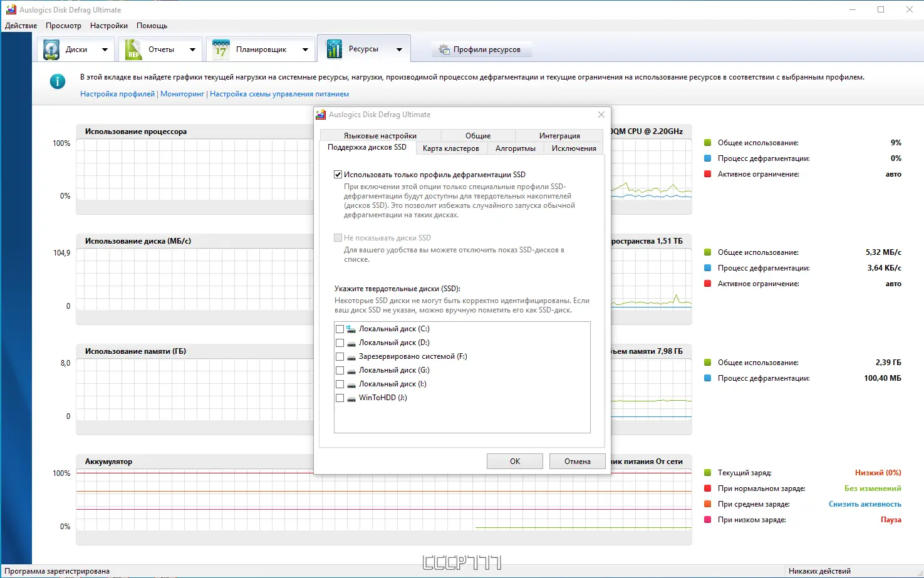The width and height of the screenshot is (924, 578).
Task: Open the Настройки menu
Action: (x=108, y=26)
